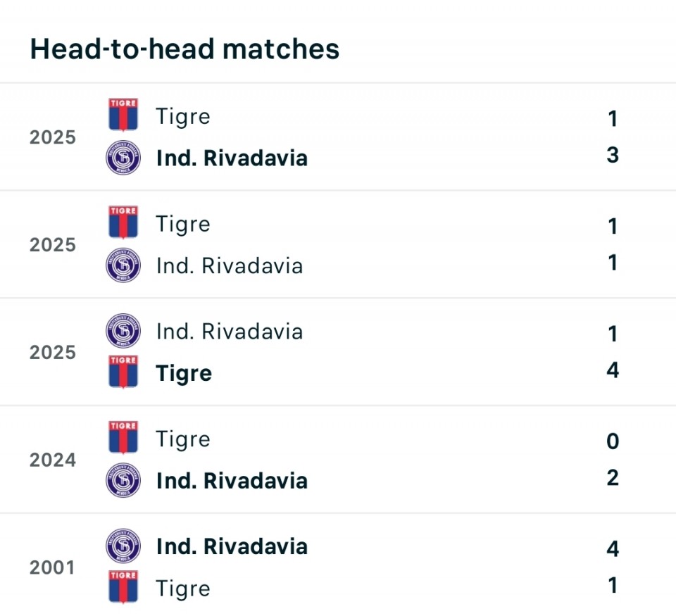Image resolution: width=676 pixels, height=616 pixels.
Task: Open bold Ind. Rivadavia name in 2001 match
Action: tap(232, 546)
